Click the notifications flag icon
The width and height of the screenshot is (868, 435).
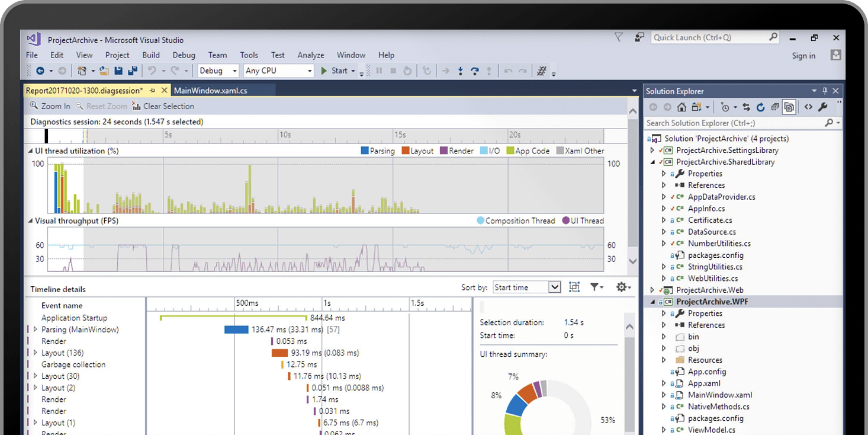[x=619, y=37]
